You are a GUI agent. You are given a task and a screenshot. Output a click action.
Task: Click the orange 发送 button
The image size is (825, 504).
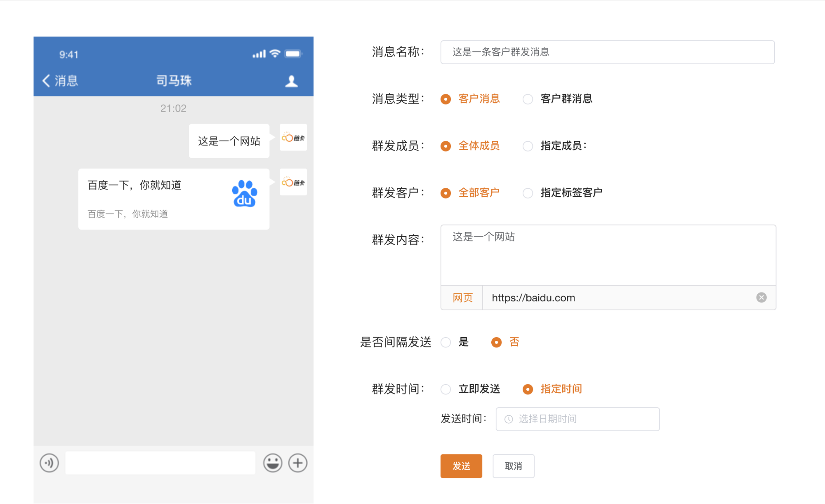click(461, 466)
